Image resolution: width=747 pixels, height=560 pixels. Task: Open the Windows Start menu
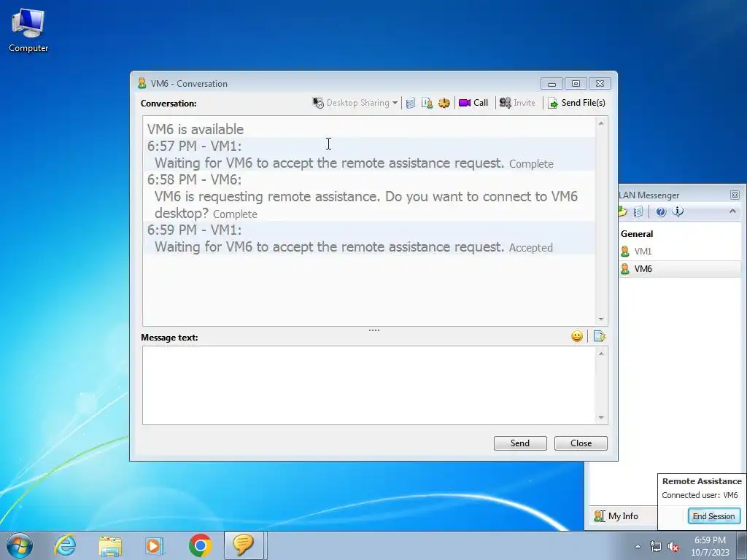point(20,545)
